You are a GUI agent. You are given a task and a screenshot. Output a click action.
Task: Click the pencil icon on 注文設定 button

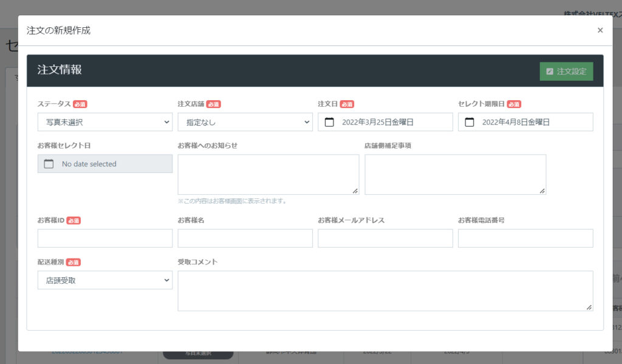tap(550, 72)
